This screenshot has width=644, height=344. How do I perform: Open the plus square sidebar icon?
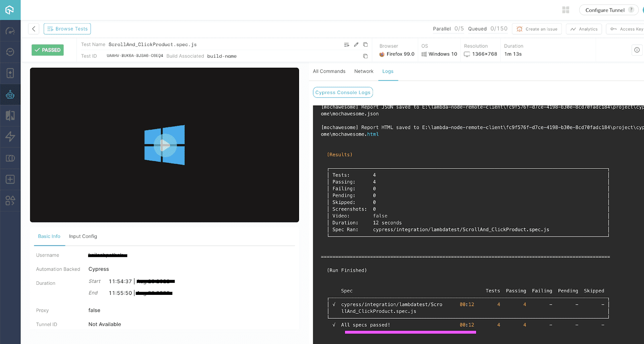tap(10, 179)
